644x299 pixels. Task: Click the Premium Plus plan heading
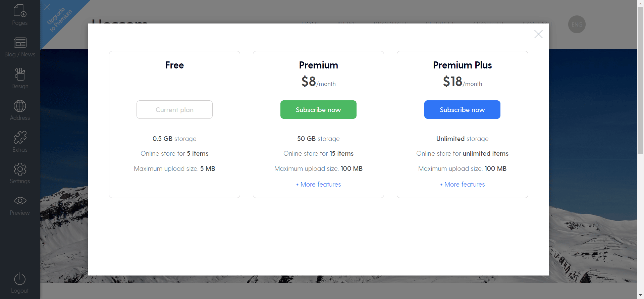pos(462,65)
